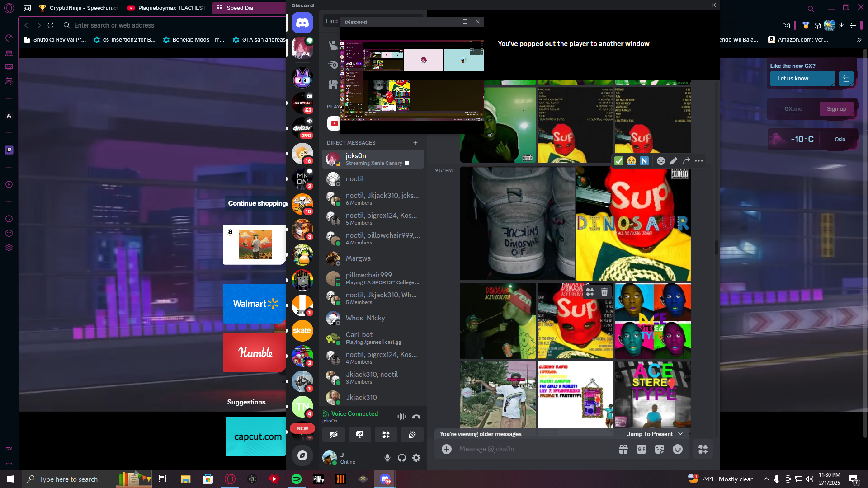Open the noctil direct message
868x488 pixels.
pyautogui.click(x=354, y=179)
